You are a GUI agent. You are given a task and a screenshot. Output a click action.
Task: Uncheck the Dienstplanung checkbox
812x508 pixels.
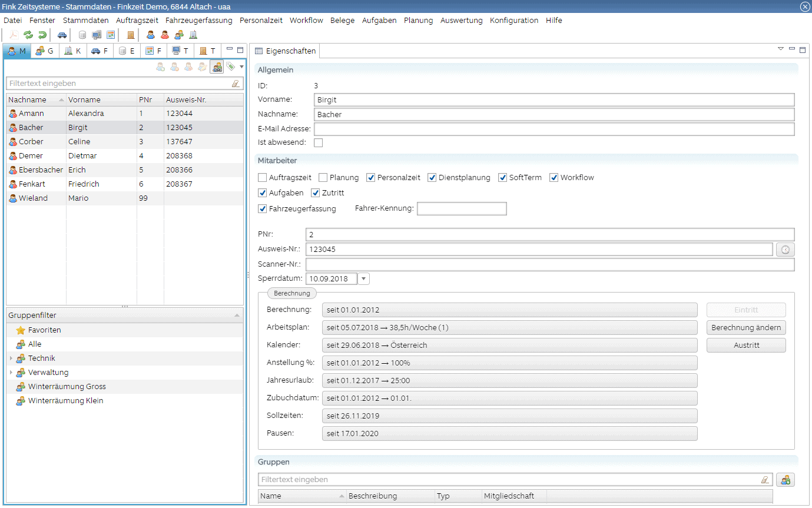pyautogui.click(x=432, y=177)
